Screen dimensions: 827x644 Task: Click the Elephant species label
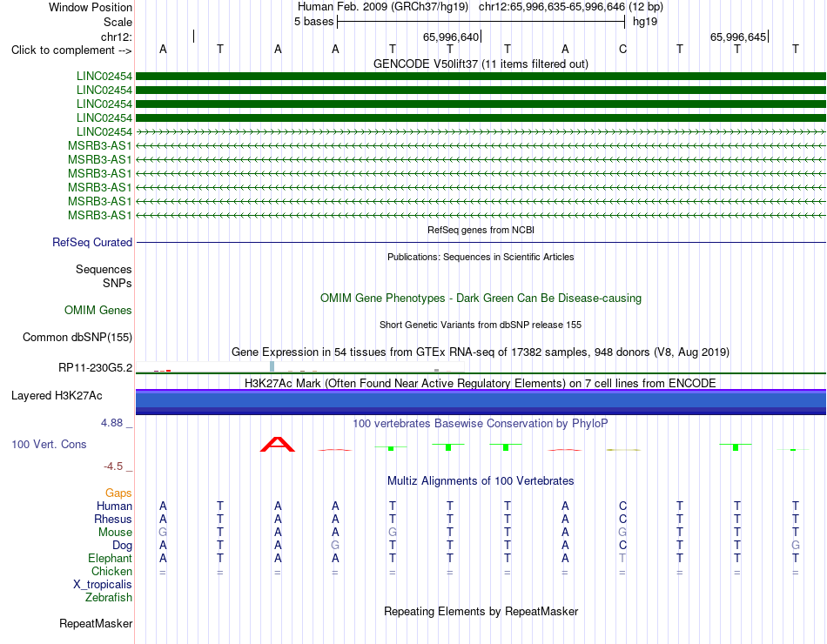pyautogui.click(x=110, y=559)
